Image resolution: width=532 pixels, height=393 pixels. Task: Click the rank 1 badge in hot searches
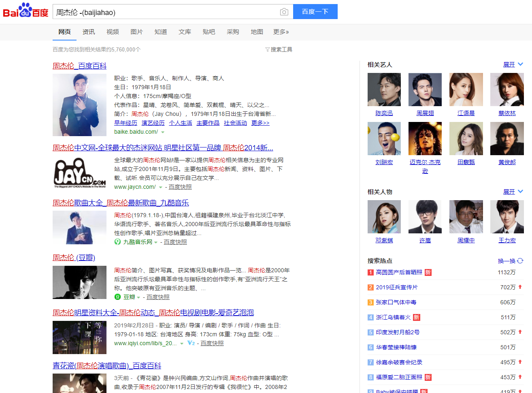[x=370, y=272]
